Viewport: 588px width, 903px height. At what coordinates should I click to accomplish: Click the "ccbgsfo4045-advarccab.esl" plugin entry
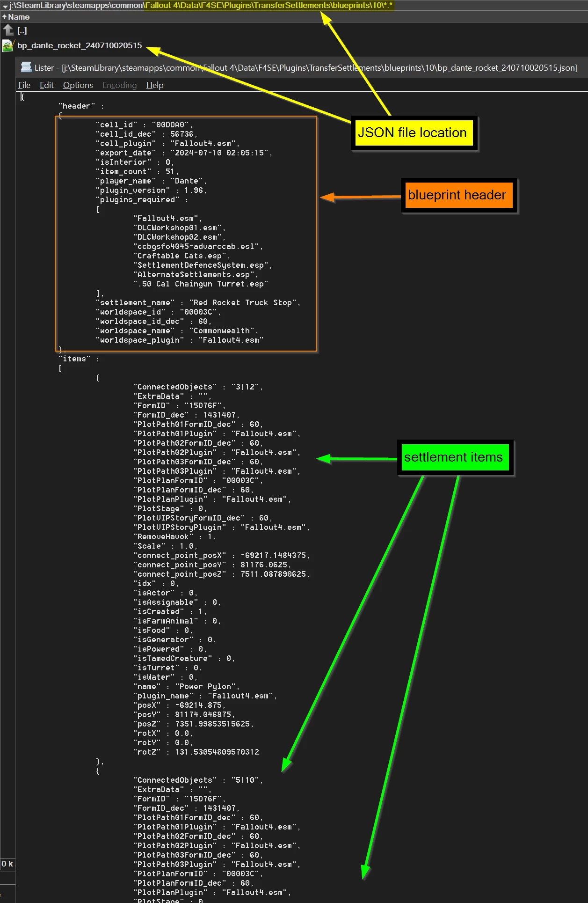pos(198,247)
